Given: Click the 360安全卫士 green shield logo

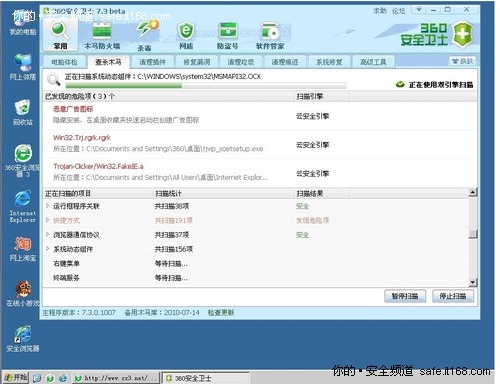Looking at the screenshot, I should 463,34.
